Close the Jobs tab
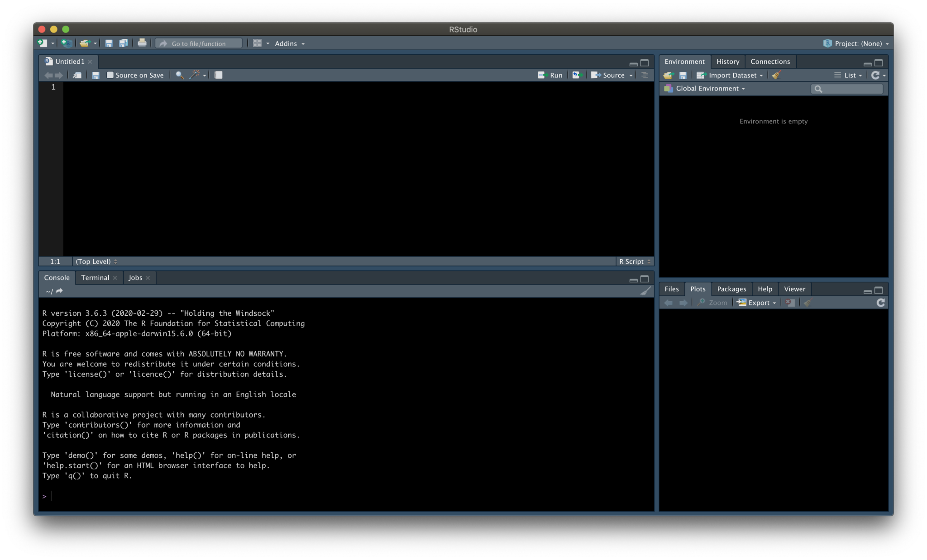The image size is (927, 560). [148, 278]
